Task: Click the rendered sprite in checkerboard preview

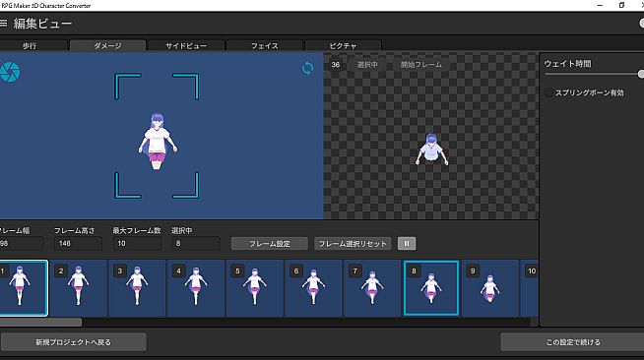Action: 431,150
